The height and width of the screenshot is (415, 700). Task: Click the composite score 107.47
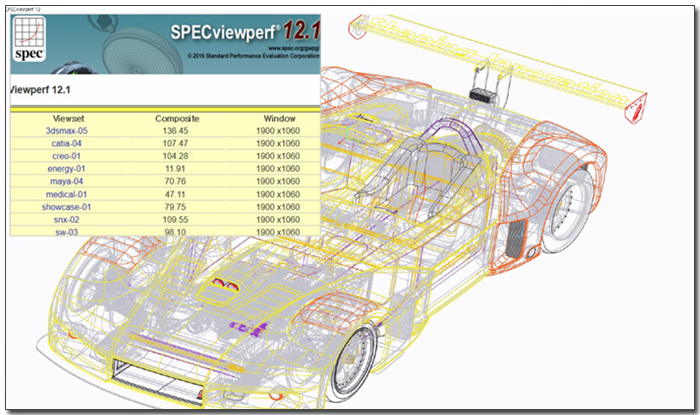click(x=175, y=143)
